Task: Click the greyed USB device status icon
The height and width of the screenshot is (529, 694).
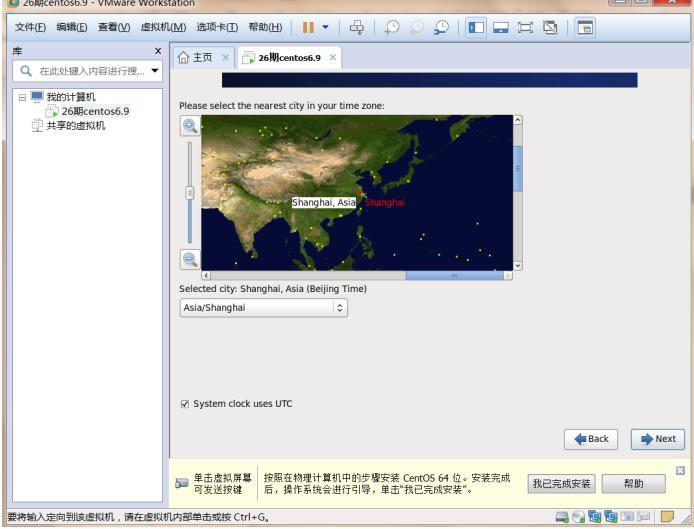Action: pyautogui.click(x=643, y=517)
